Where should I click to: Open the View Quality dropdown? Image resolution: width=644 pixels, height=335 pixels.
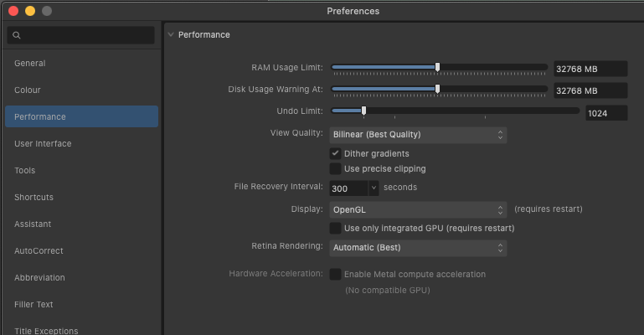click(418, 135)
